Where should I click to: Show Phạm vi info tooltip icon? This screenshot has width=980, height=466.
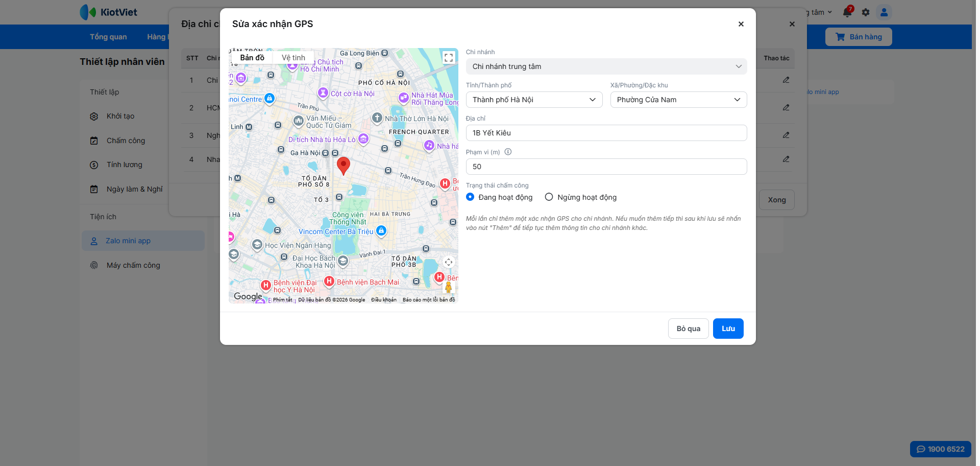point(508,152)
